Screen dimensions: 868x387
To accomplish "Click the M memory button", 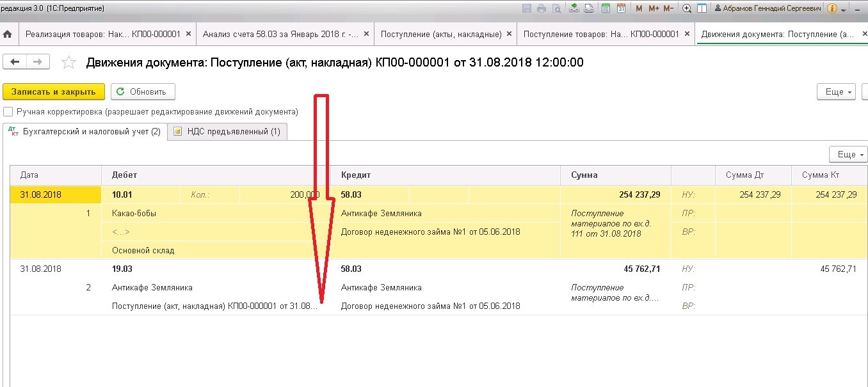I will [x=639, y=9].
